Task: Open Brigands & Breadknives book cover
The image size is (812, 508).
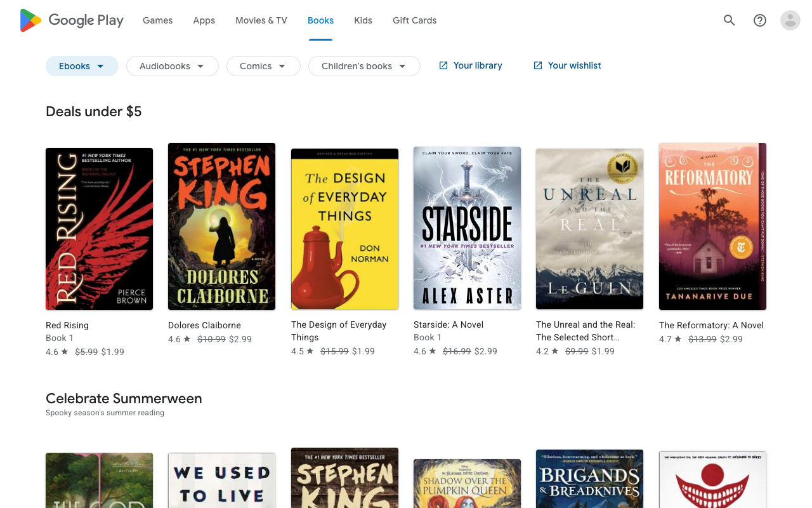Action: (x=589, y=479)
